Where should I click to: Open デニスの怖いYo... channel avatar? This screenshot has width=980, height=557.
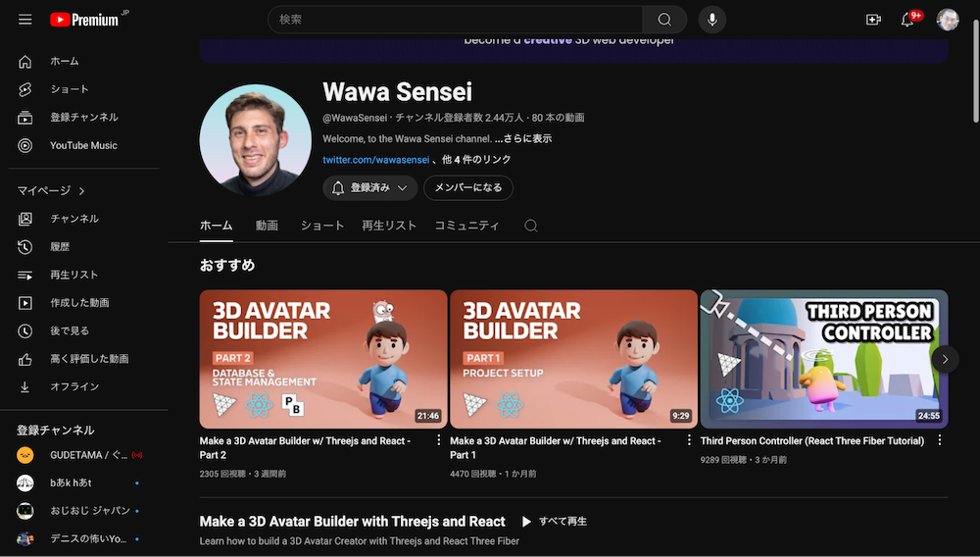pos(25,538)
